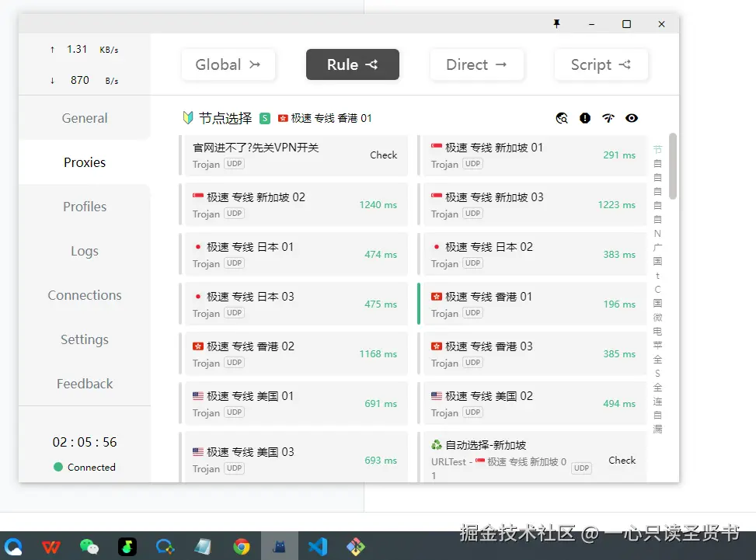
Task: Select node 极速 专线 新加坡 02
Action: (x=293, y=205)
